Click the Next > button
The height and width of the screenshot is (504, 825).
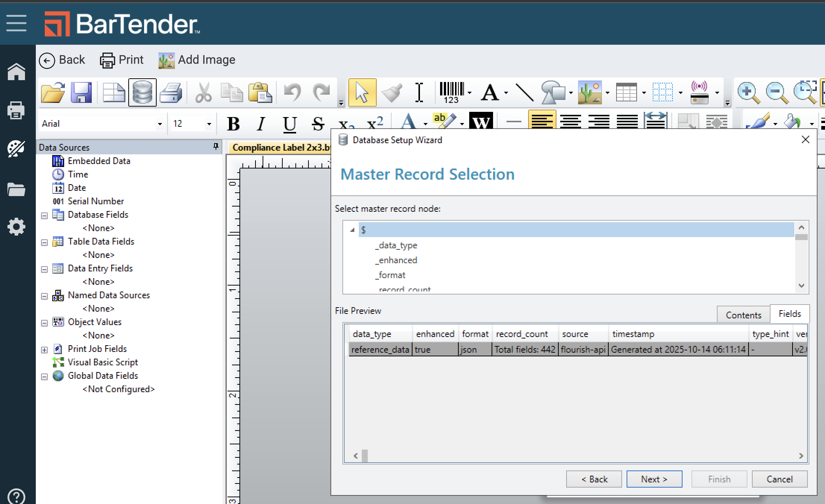[654, 479]
